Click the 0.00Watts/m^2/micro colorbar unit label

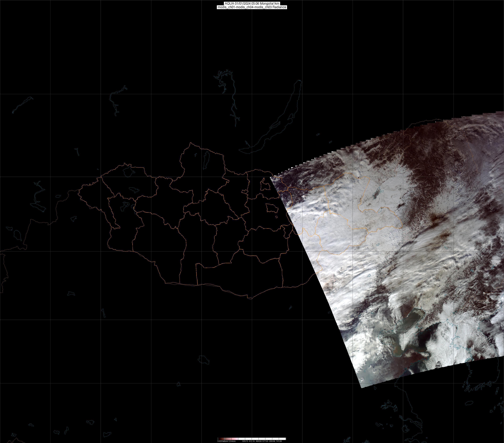[x=226, y=441]
